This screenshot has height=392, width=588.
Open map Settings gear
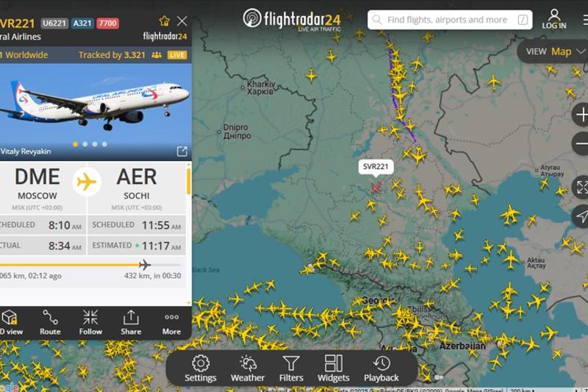coord(201,368)
